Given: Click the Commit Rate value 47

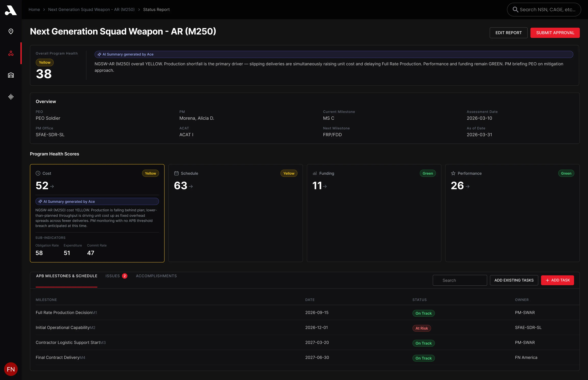Looking at the screenshot, I should click(91, 253).
